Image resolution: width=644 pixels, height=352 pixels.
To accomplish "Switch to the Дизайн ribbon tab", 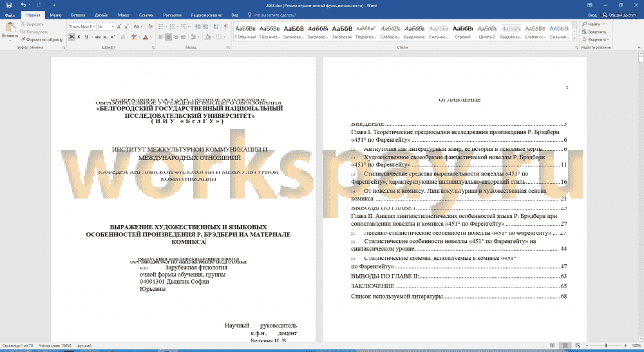I will (102, 15).
